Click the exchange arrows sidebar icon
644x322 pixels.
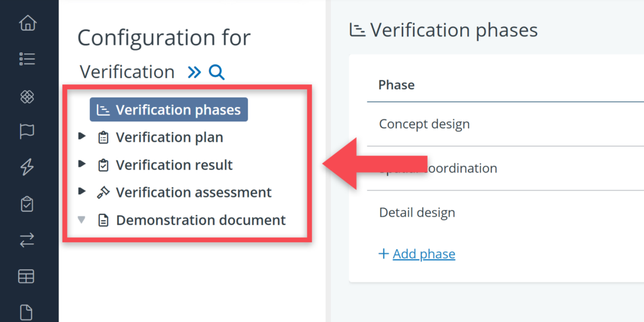click(28, 240)
